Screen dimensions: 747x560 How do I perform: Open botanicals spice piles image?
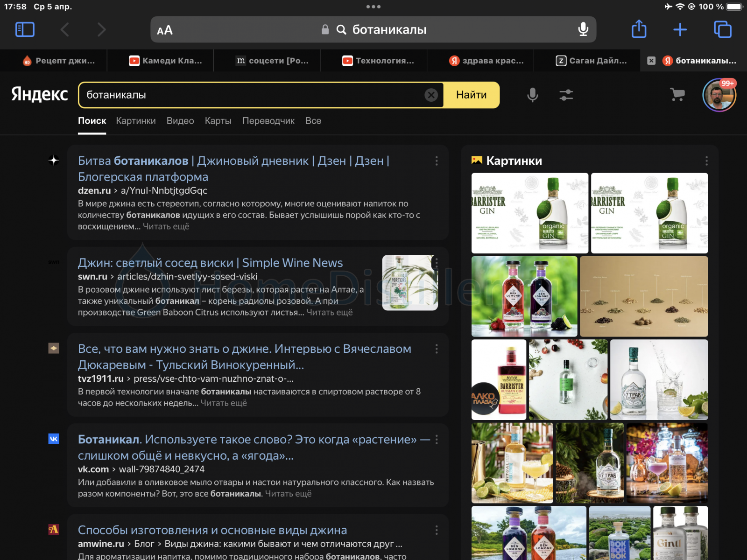644,296
